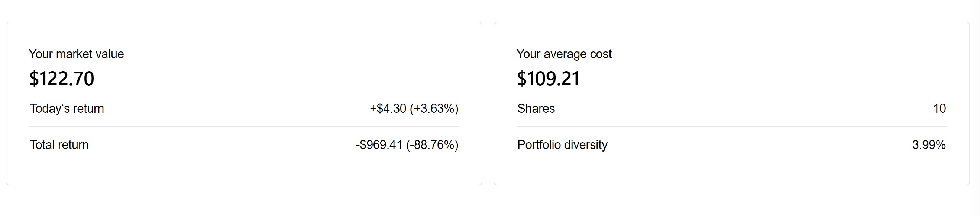980x216 pixels.
Task: Click the "Your average cost" heading
Action: [564, 54]
